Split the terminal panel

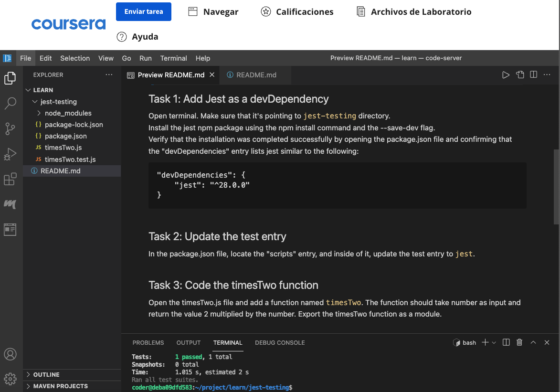pos(506,342)
